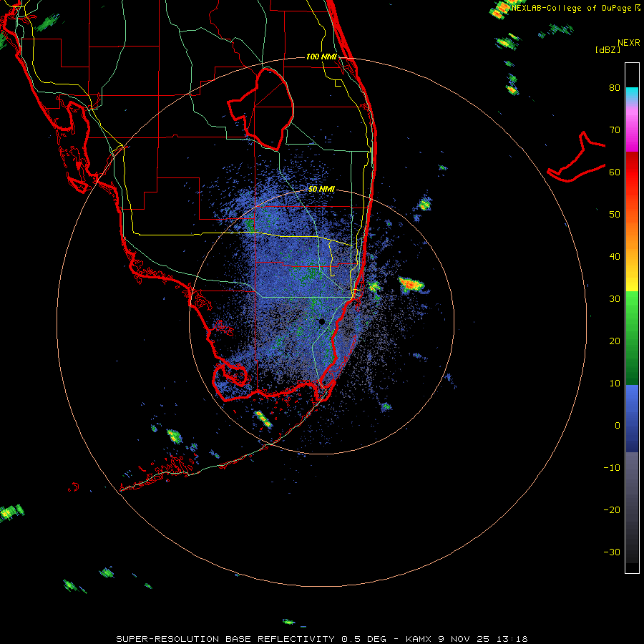Click the dBZ unit label above color scale
The width and height of the screenshot is (644, 644).
[x=608, y=49]
